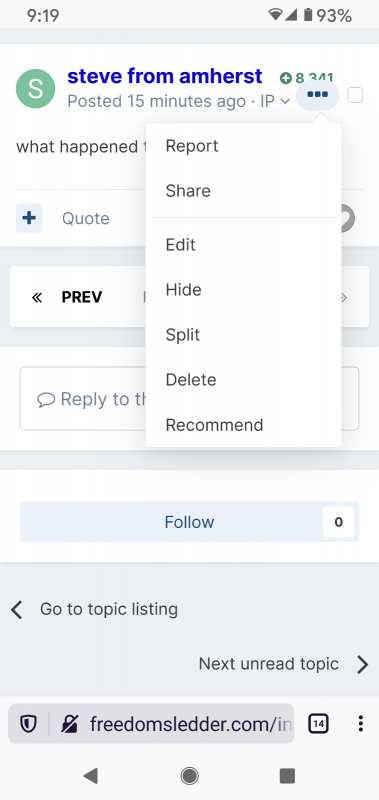Viewport: 379px width, 800px height.
Task: Toggle the post selection checkbox
Action: click(x=355, y=95)
